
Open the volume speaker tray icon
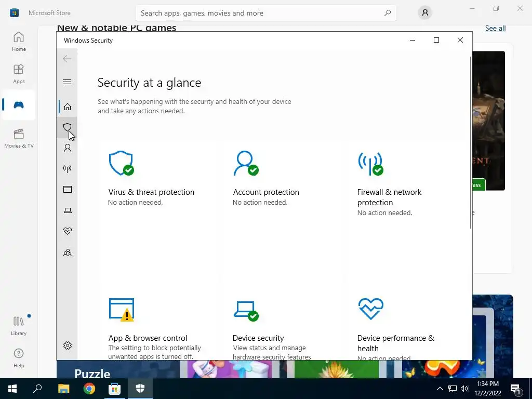click(464, 389)
